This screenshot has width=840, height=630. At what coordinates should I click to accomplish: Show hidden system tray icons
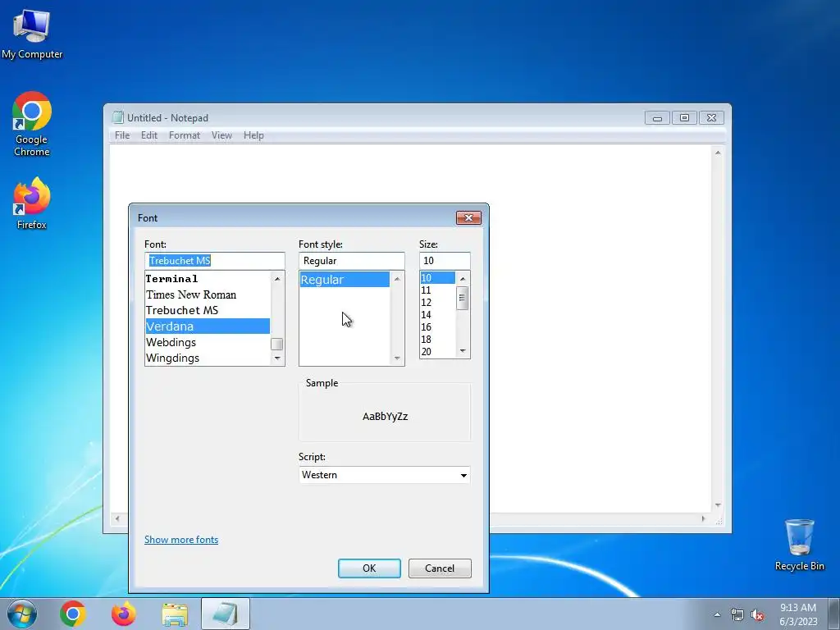click(717, 614)
